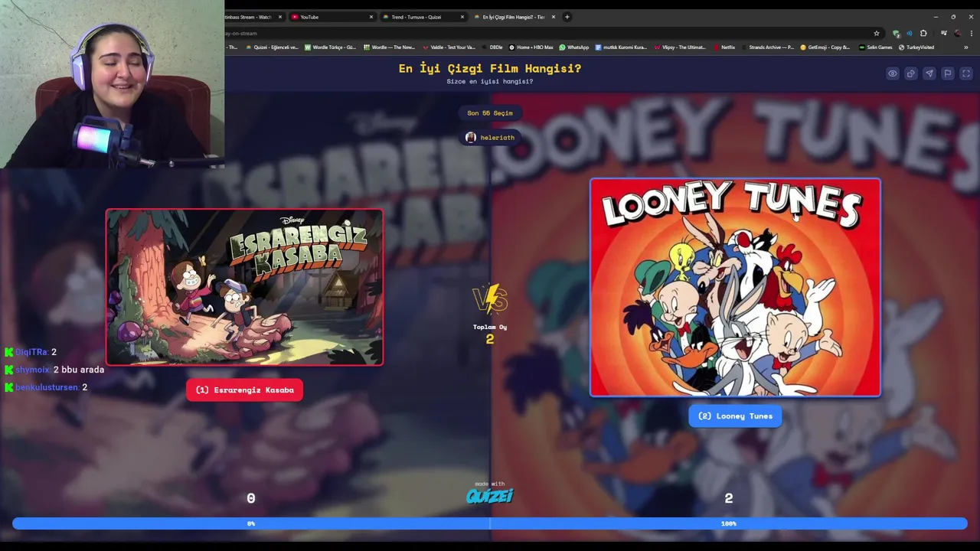Expand hidden bookmarks with double chevron
This screenshot has width=980, height=551.
965,47
